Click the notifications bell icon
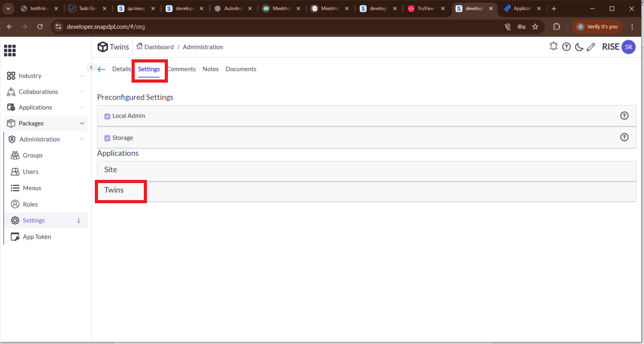This screenshot has width=644, height=344. [554, 47]
